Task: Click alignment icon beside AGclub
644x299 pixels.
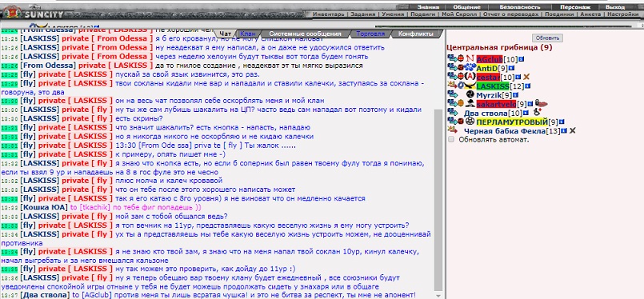Action: [x=461, y=59]
